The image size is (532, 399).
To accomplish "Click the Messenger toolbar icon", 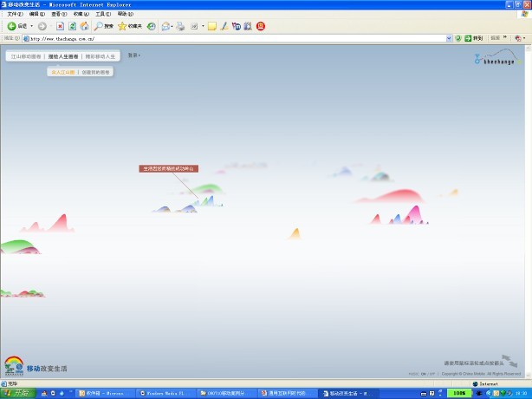I will tap(237, 26).
